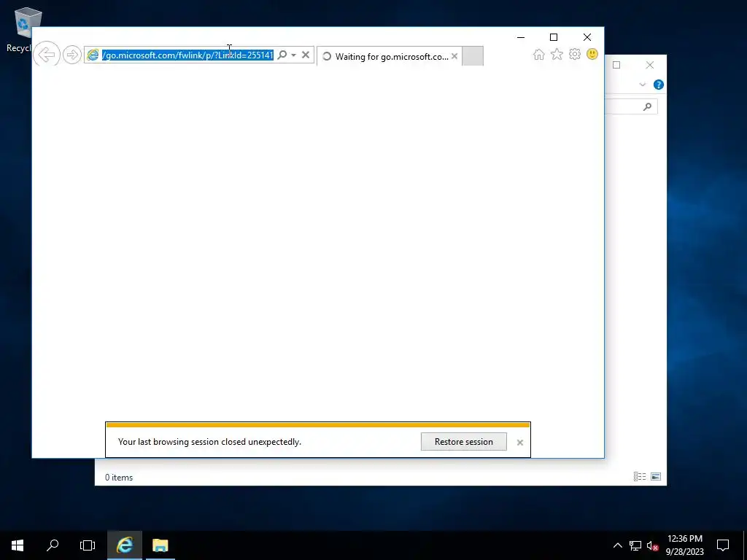The width and height of the screenshot is (747, 560).
Task: Open Favorites with the star icon
Action: click(x=557, y=54)
